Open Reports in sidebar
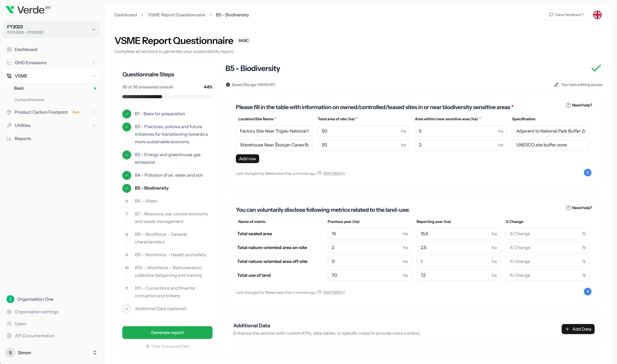617x364 pixels. (23, 139)
